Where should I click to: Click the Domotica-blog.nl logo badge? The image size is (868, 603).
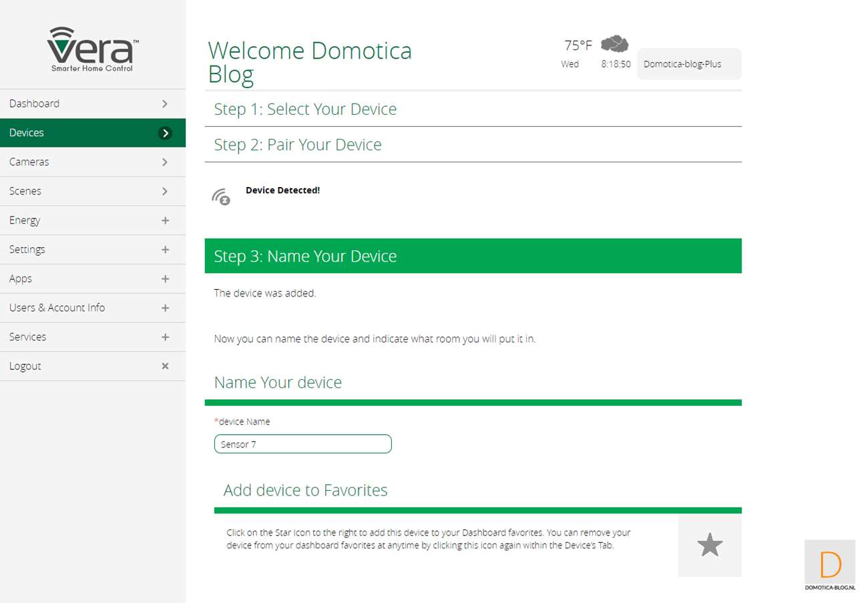pyautogui.click(x=829, y=566)
